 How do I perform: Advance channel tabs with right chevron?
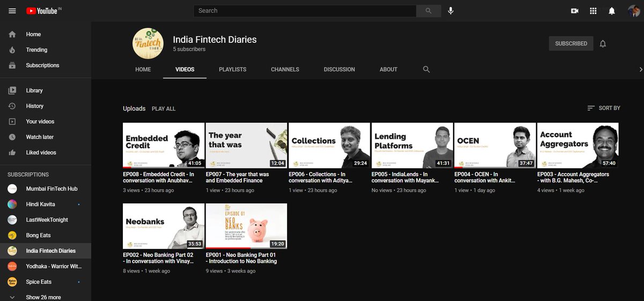(x=640, y=69)
